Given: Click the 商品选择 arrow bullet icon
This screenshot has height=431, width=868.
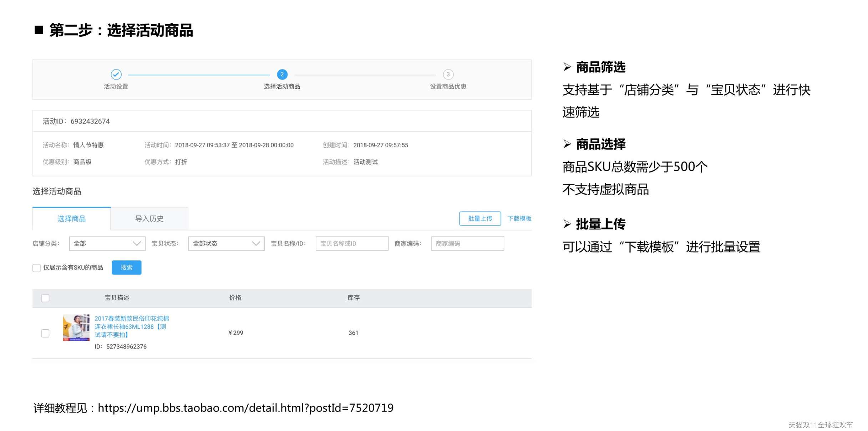Looking at the screenshot, I should pyautogui.click(x=567, y=144).
